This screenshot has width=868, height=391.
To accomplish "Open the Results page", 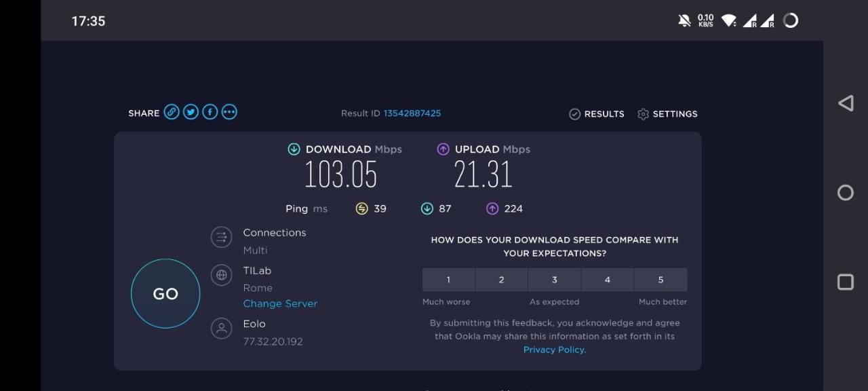I will 597,114.
